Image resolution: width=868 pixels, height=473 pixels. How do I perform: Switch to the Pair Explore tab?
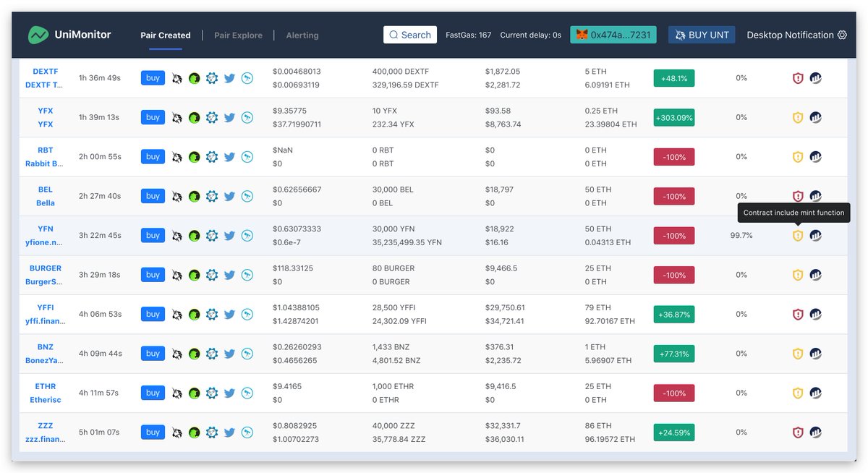[x=238, y=35]
